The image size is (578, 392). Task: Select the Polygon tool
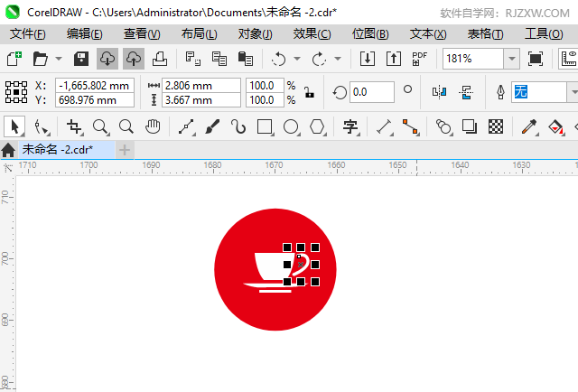[x=317, y=126]
